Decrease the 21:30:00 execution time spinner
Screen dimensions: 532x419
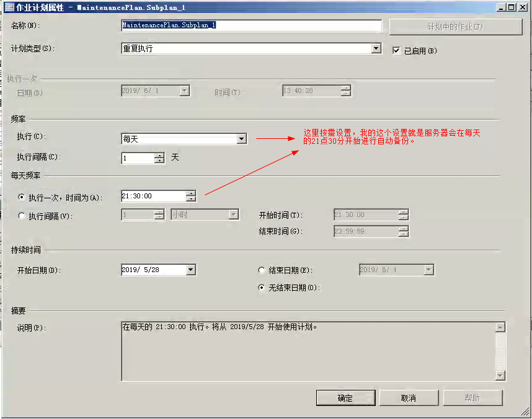coord(190,199)
